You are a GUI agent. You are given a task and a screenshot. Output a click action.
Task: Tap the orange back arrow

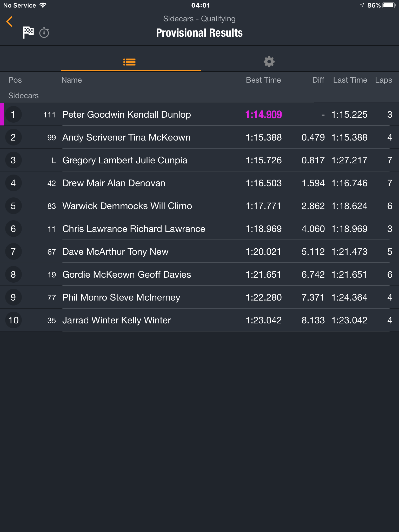pos(9,22)
